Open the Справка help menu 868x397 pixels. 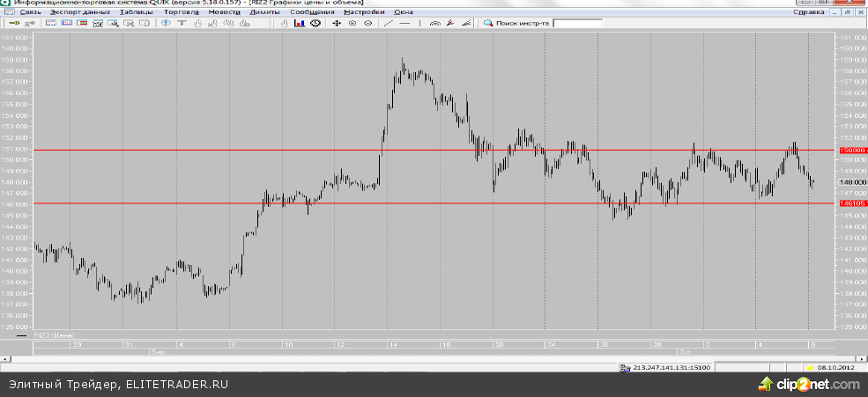pyautogui.click(x=808, y=12)
